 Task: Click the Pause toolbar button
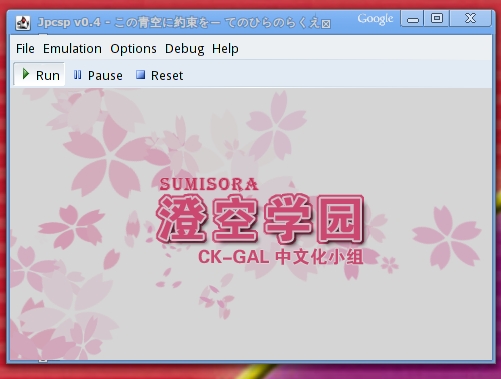coord(98,75)
